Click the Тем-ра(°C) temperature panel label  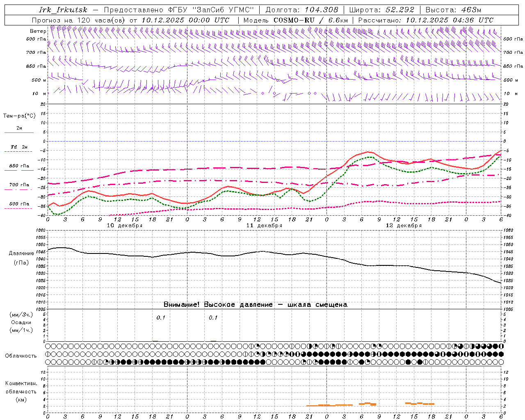click(20, 116)
